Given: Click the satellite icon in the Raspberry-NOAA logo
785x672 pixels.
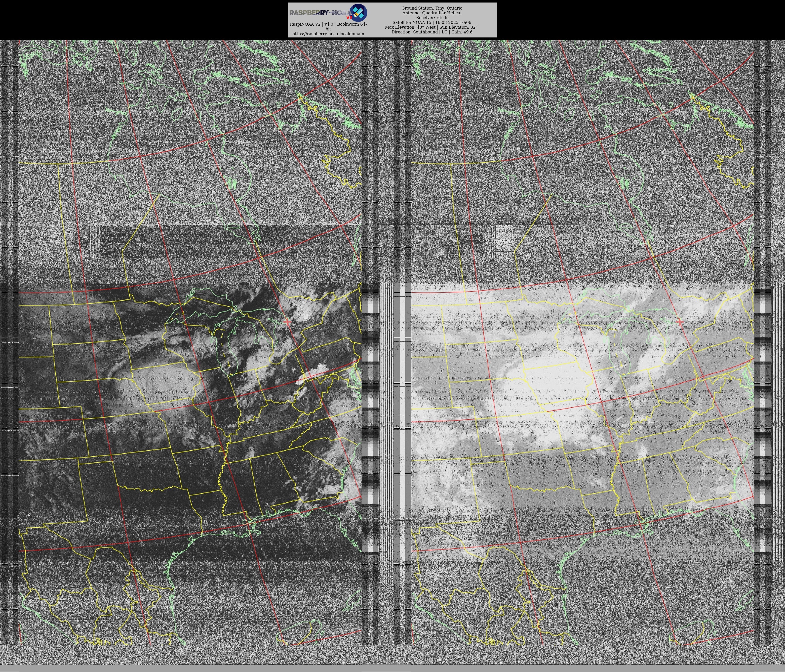Looking at the screenshot, I should coord(358,13).
